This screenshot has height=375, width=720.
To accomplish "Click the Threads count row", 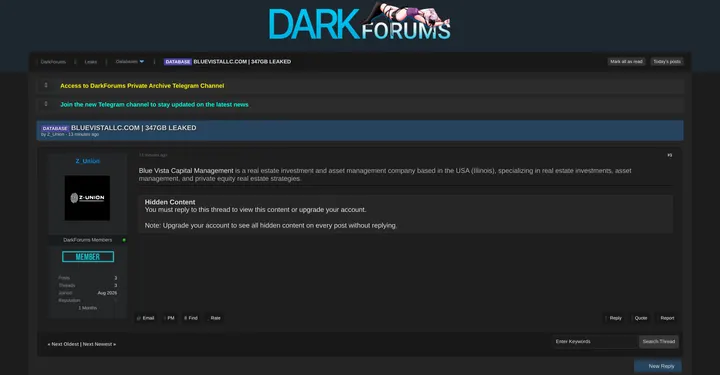I will (87, 285).
